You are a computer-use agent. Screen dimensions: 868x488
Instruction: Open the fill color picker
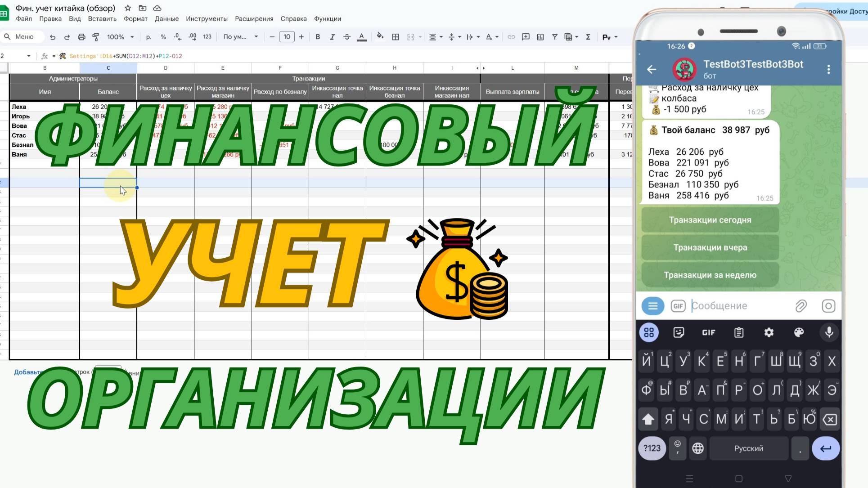pyautogui.click(x=380, y=36)
